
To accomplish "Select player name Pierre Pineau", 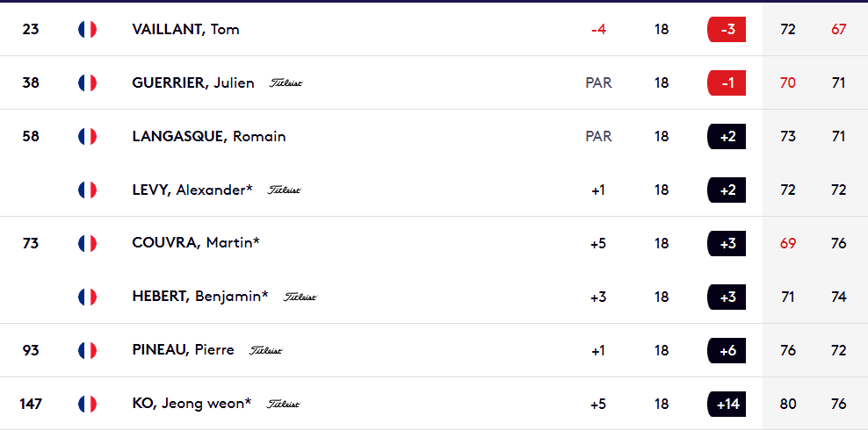I will [x=184, y=350].
